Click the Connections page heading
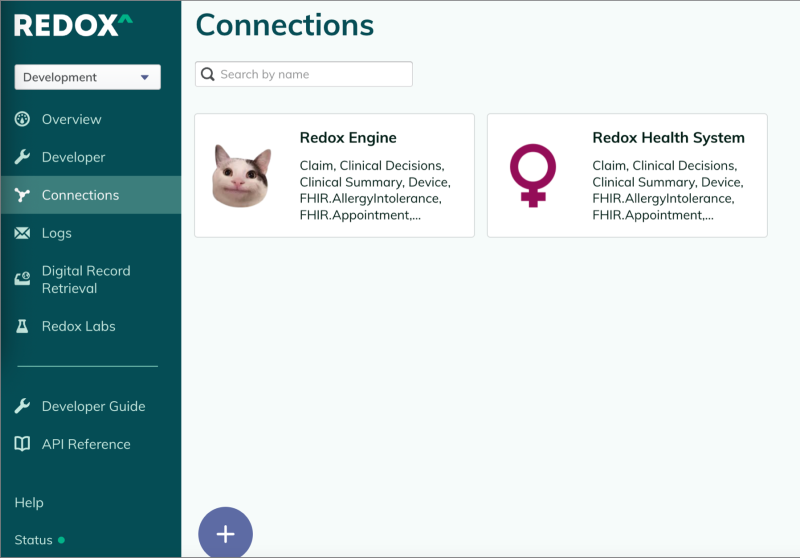 [x=285, y=25]
